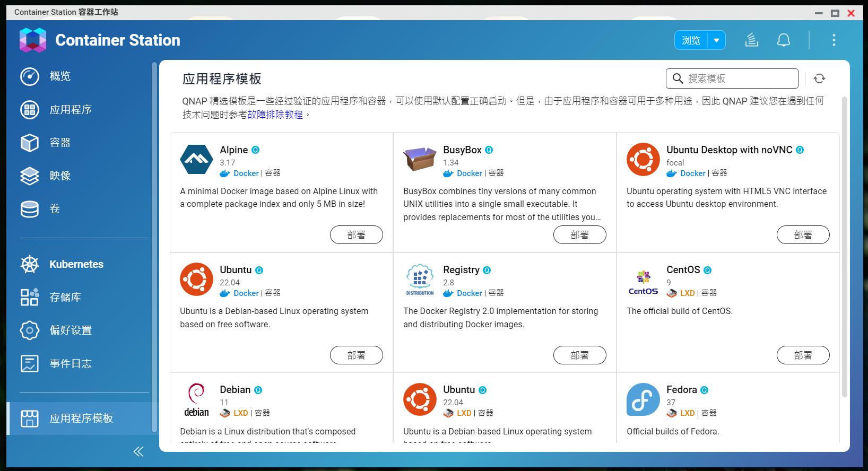Image resolution: width=868 pixels, height=471 pixels.
Task: Deploy the Registry template
Action: [x=580, y=355]
